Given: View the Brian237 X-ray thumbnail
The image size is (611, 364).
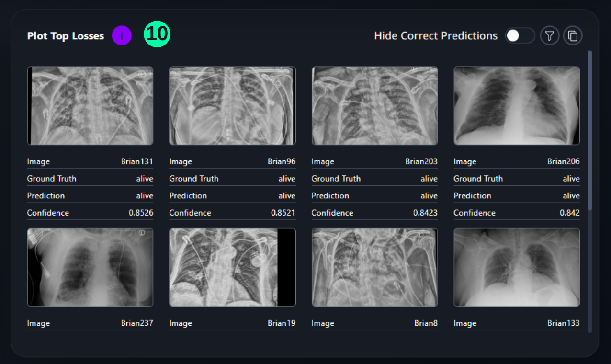Looking at the screenshot, I should 90,267.
